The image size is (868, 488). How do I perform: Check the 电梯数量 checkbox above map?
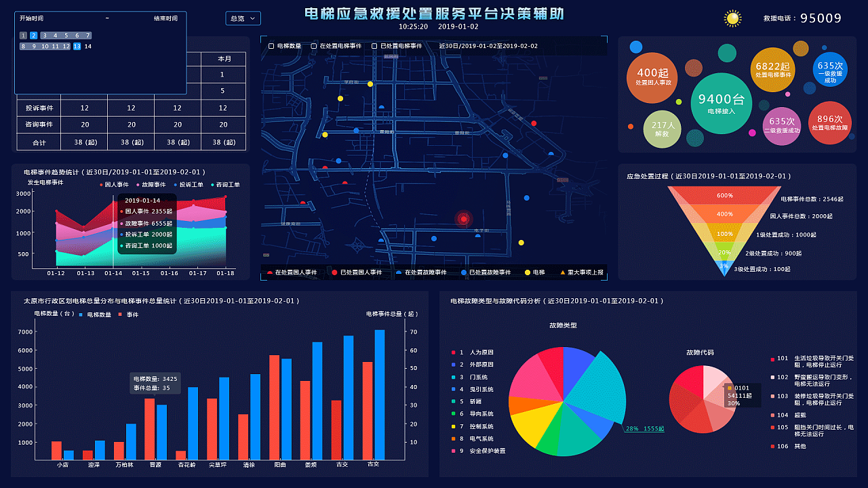coord(271,46)
